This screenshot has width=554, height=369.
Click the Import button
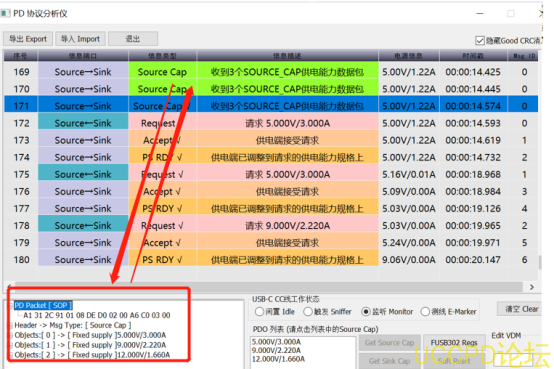(80, 39)
